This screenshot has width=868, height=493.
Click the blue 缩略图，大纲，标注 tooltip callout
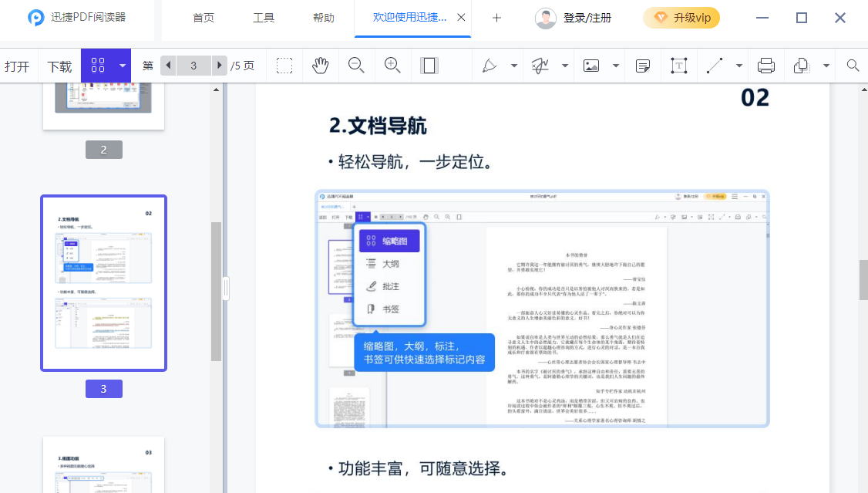425,353
